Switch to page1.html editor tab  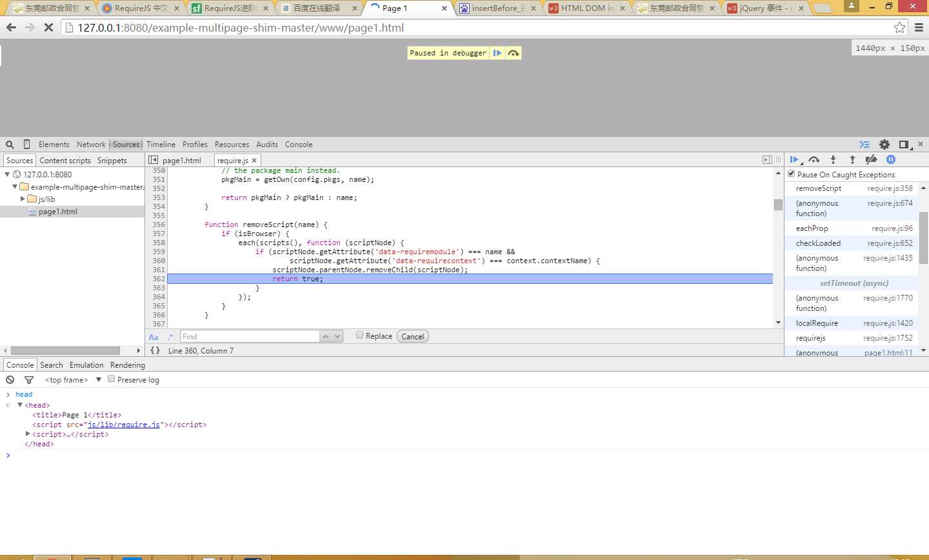182,161
